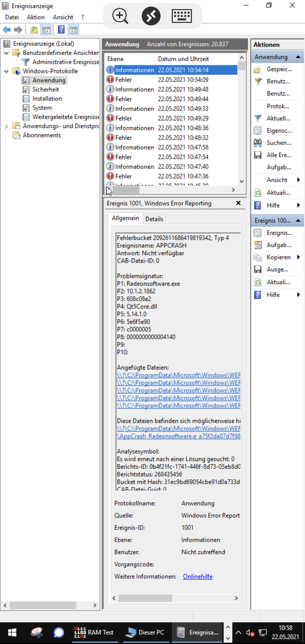Select the Sicherheit log
This screenshot has height=644, width=305.
(x=46, y=89)
